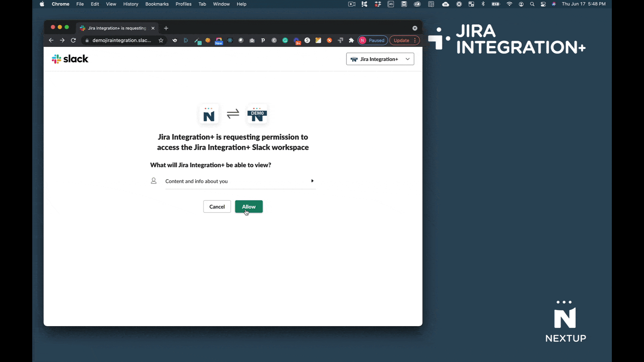Select the 'Jira Integration+ is requesting' tab
This screenshot has width=644, height=362.
pyautogui.click(x=117, y=28)
